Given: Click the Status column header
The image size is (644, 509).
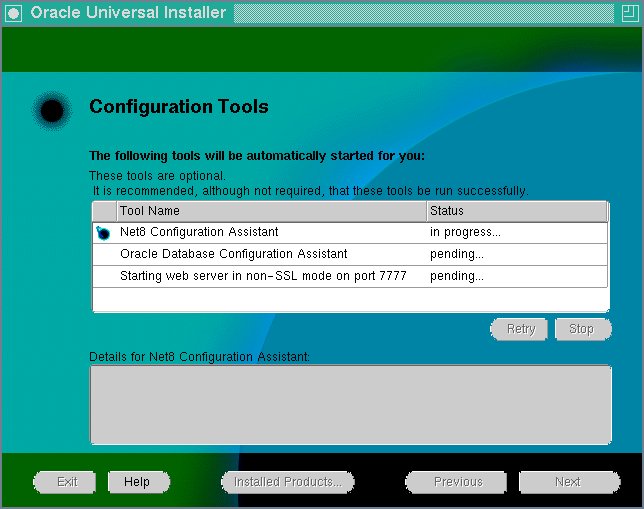Looking at the screenshot, I should click(x=517, y=211).
